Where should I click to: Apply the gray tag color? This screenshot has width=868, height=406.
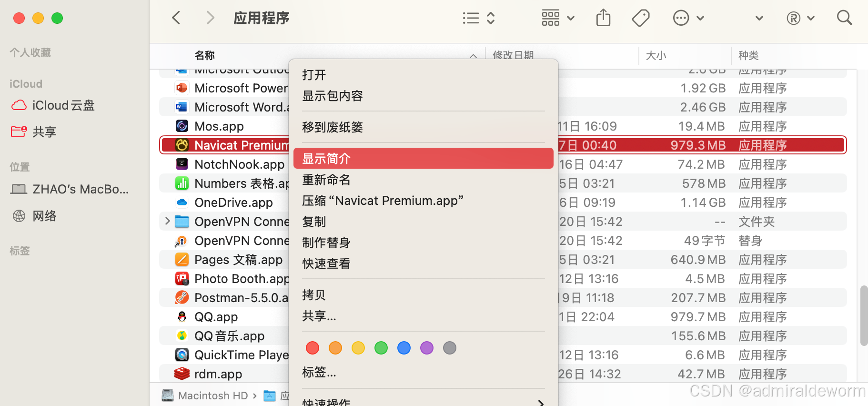coord(450,348)
